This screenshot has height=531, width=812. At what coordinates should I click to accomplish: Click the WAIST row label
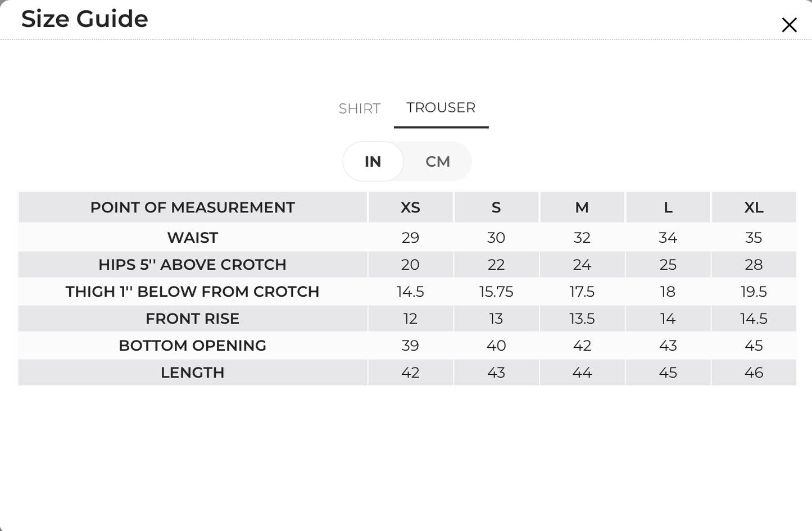click(193, 238)
